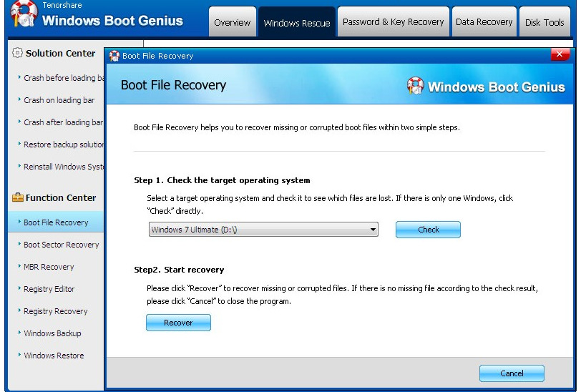Click the Solution Center heading
Screen dimensions: 586x392
[x=60, y=53]
